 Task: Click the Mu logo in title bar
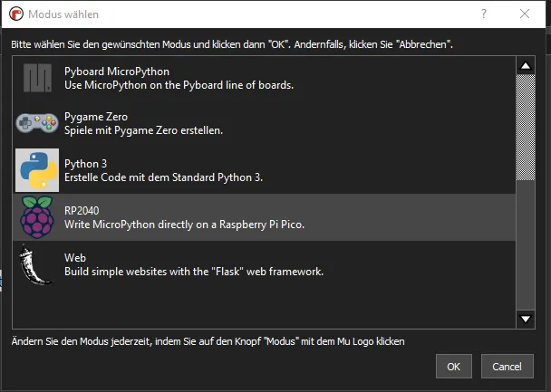[x=15, y=14]
